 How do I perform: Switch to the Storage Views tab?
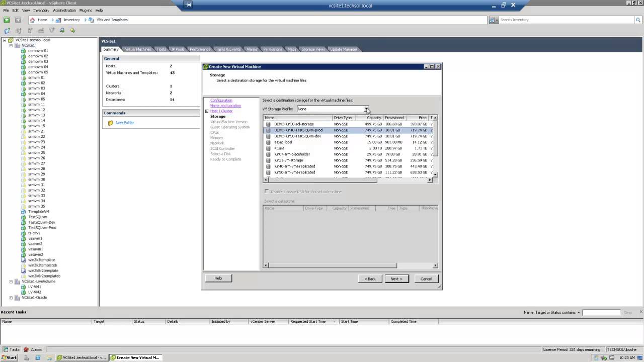tap(313, 49)
